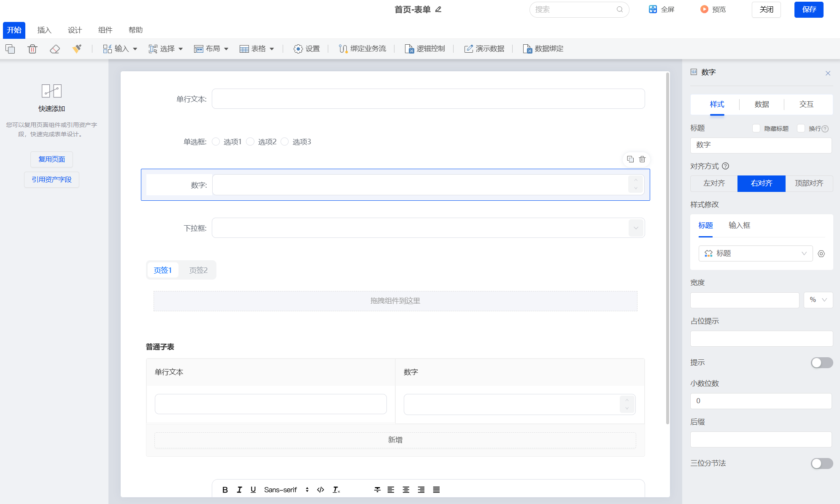Click help icon beside 换行
This screenshot has width=840, height=504.
825,129
